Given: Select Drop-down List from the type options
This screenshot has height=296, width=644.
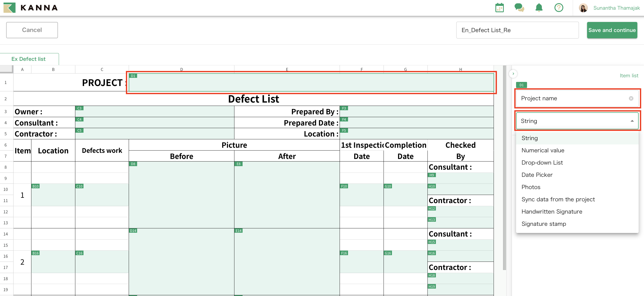Looking at the screenshot, I should [542, 163].
